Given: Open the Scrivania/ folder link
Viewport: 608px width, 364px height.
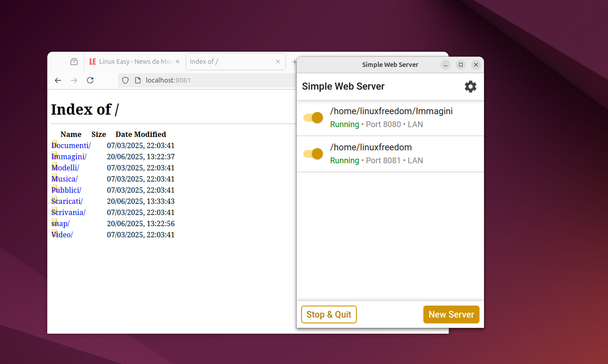Looking at the screenshot, I should point(69,212).
